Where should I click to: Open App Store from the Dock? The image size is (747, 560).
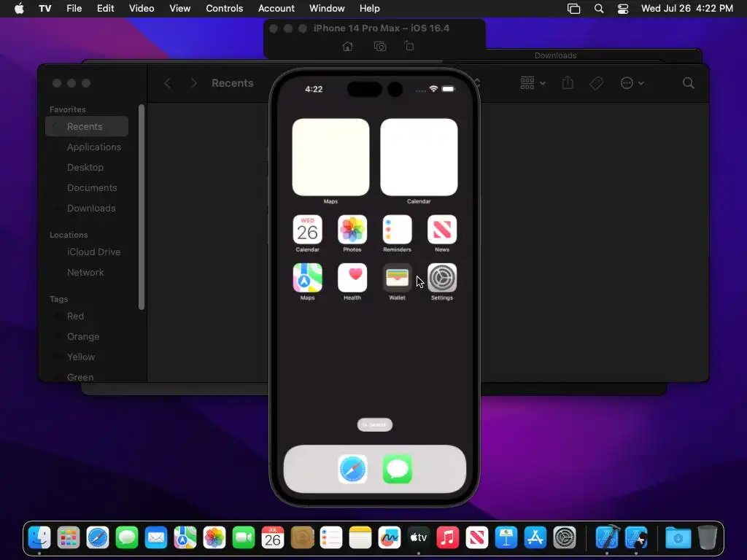coord(535,538)
